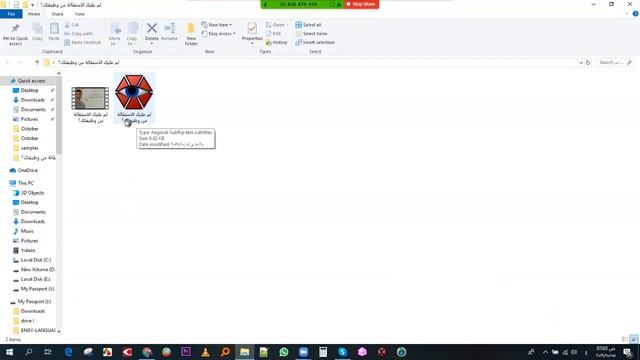The width and height of the screenshot is (640, 360).
Task: Open Pictures under Quick access
Action: pyautogui.click(x=29, y=119)
